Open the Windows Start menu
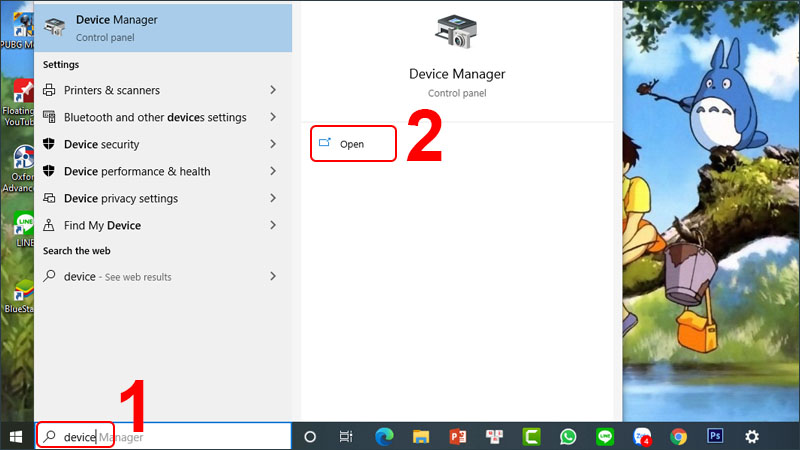 click(16, 437)
